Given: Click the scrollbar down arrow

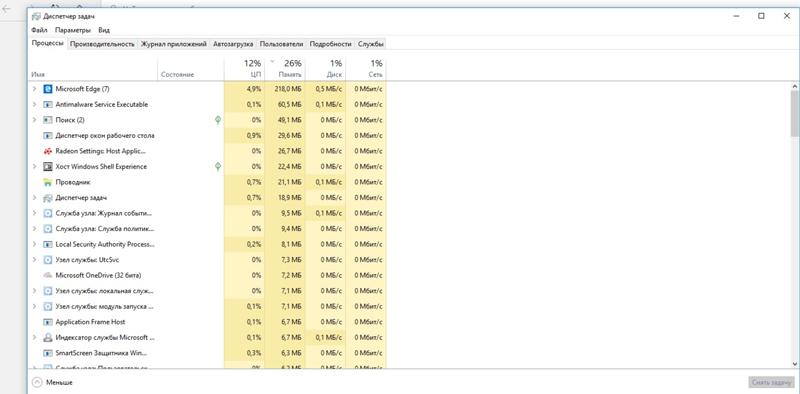Looking at the screenshot, I should pos(795,363).
